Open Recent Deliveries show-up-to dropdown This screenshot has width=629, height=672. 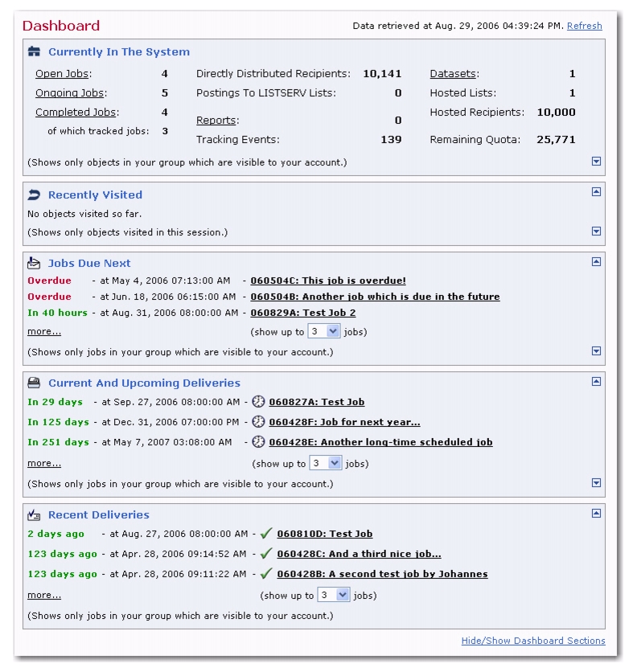pyautogui.click(x=334, y=595)
